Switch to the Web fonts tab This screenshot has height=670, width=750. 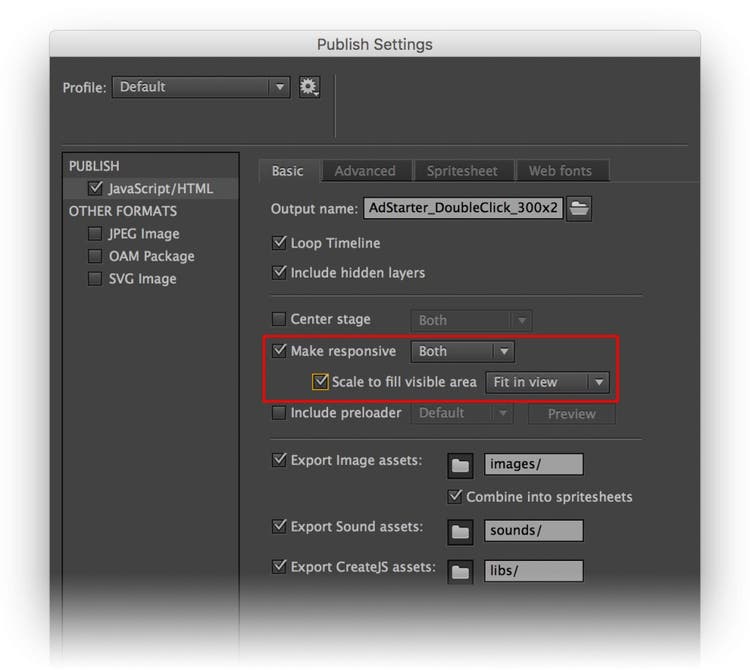561,171
